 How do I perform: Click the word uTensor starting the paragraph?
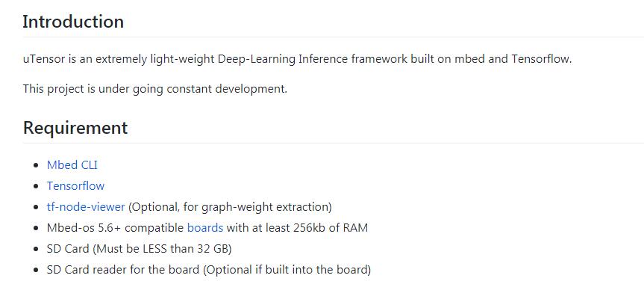coord(44,59)
